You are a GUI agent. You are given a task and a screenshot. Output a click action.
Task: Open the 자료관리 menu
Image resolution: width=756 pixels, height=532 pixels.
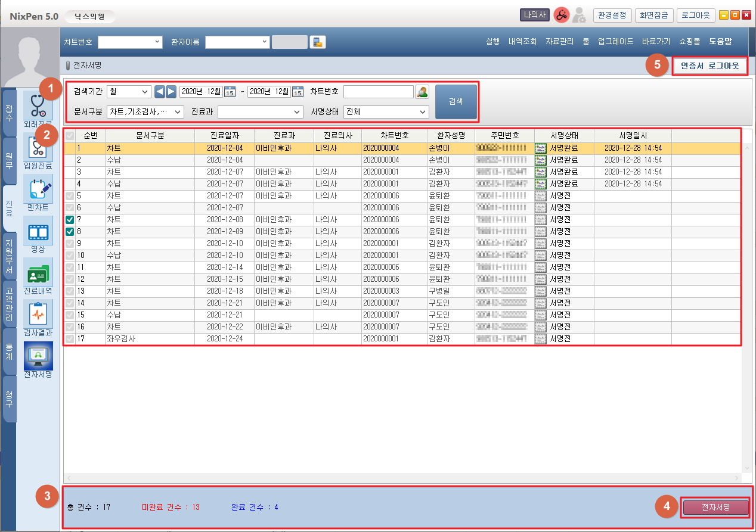click(x=559, y=42)
